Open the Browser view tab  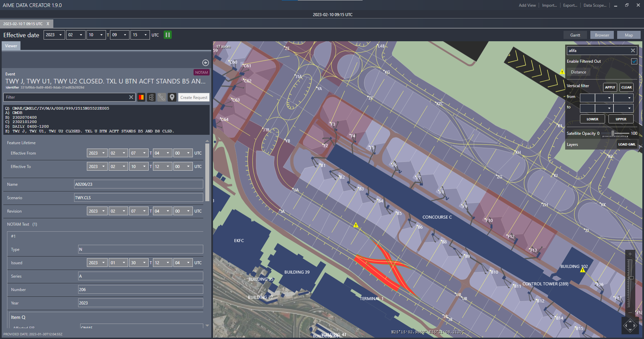(602, 35)
